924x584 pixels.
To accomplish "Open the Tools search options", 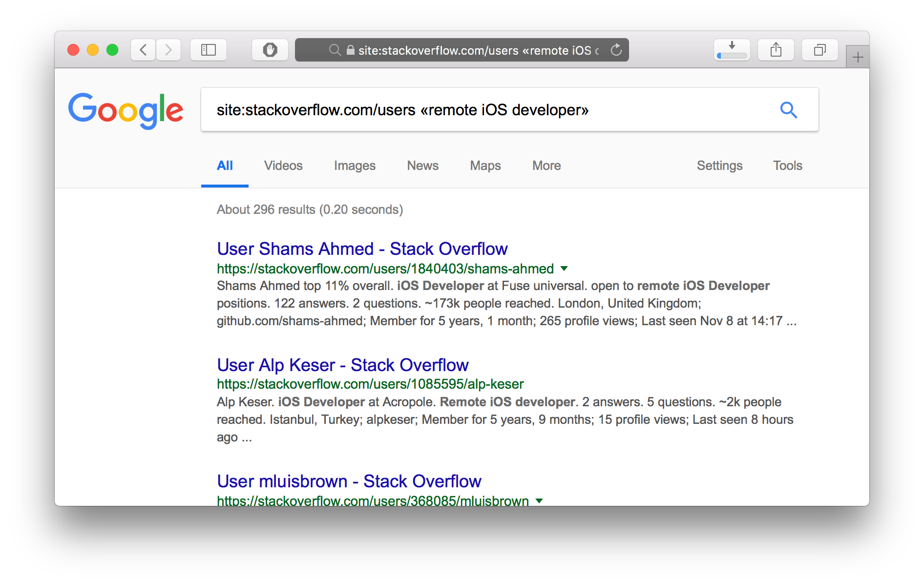I will pyautogui.click(x=787, y=166).
